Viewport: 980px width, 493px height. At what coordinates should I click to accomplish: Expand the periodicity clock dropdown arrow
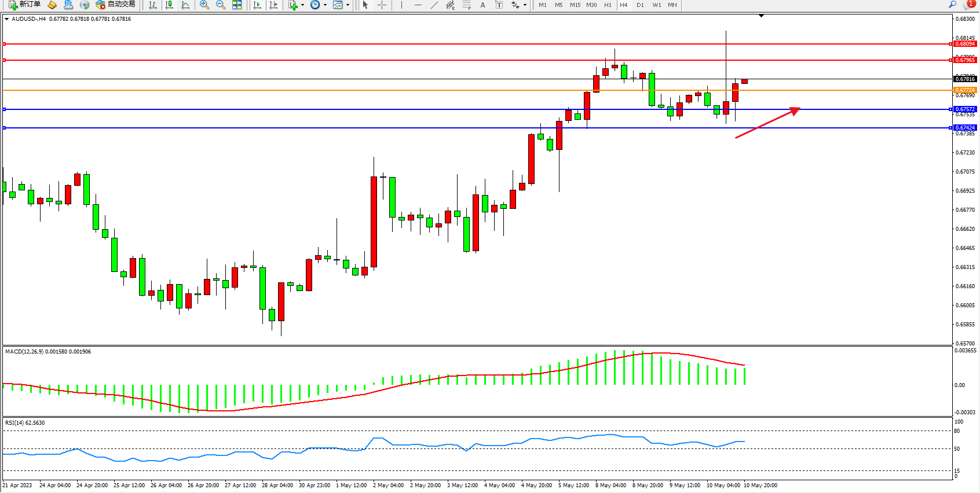(x=325, y=5)
